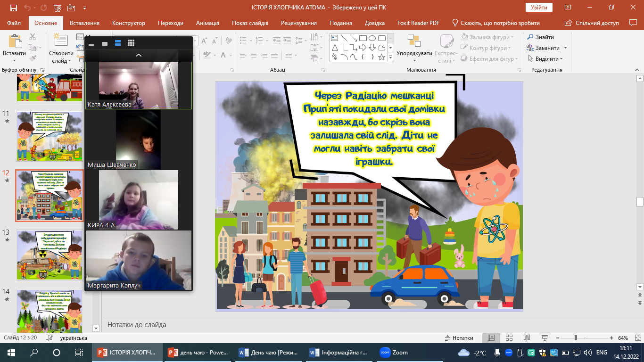
Task: Click the Cut scissors icon
Action: tap(32, 37)
